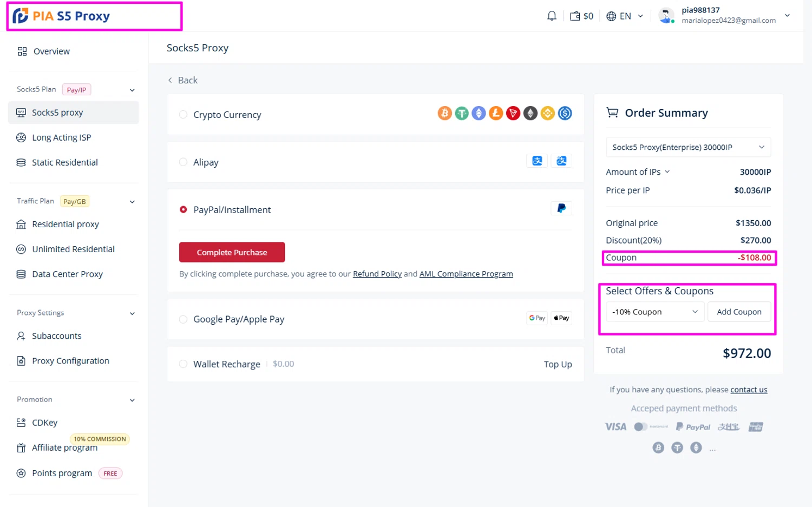The width and height of the screenshot is (812, 507).
Task: Click the Apple Pay badge
Action: tap(561, 318)
